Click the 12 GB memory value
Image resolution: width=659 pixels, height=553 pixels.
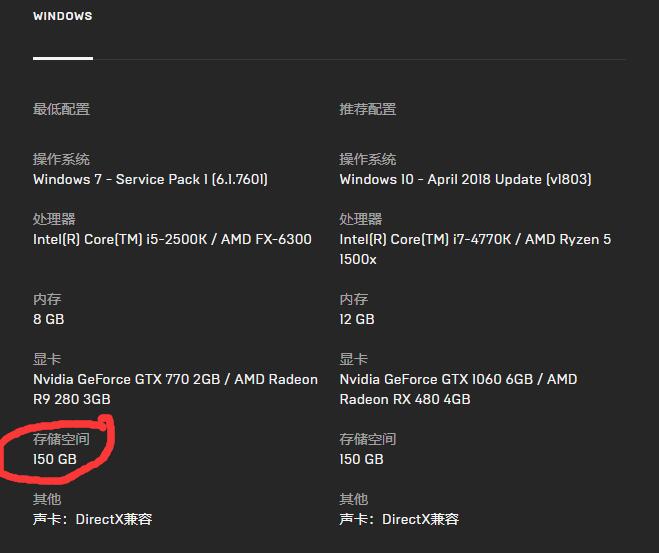[357, 320]
